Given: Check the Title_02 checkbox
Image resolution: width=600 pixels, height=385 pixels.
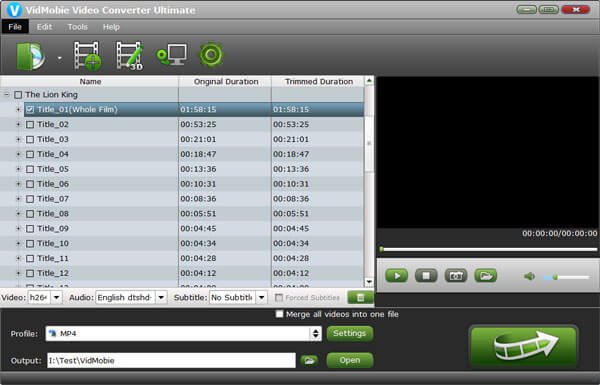Looking at the screenshot, I should 30,125.
